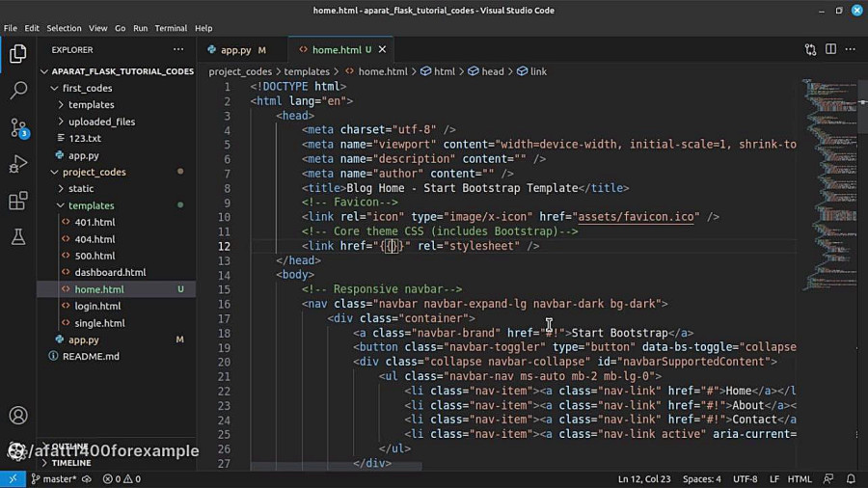Open the Explorer view in activity bar
This screenshot has width=868, height=488.
point(17,54)
